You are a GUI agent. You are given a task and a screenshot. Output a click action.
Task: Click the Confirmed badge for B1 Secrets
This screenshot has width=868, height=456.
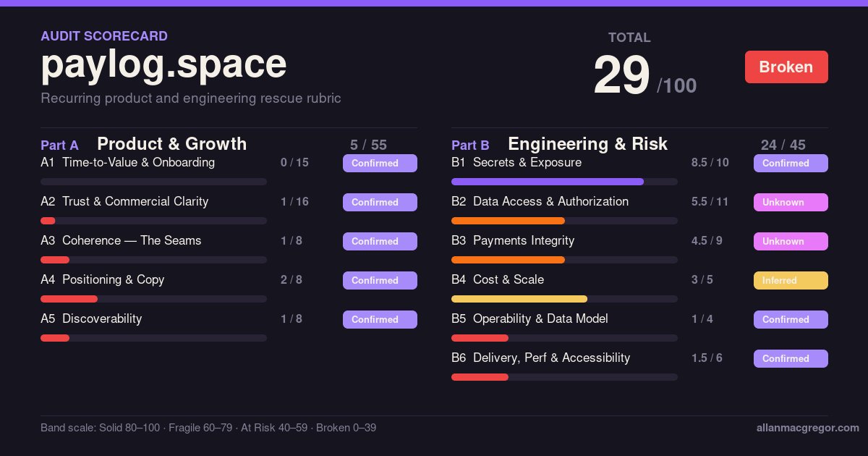click(x=791, y=163)
